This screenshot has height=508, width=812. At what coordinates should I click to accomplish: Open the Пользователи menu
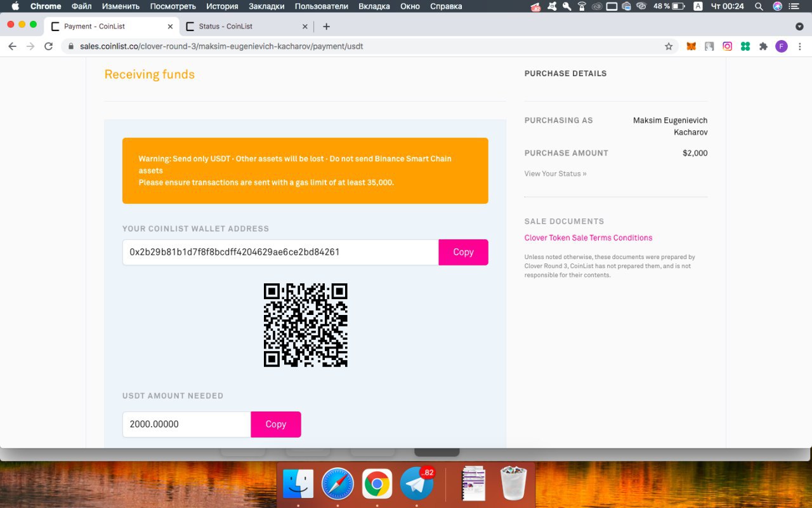(x=322, y=6)
